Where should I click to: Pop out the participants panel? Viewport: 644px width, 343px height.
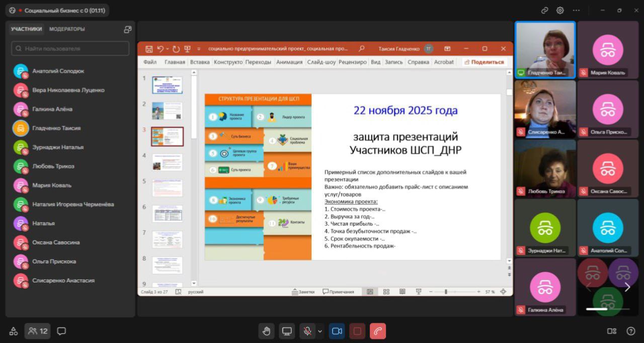point(128,29)
